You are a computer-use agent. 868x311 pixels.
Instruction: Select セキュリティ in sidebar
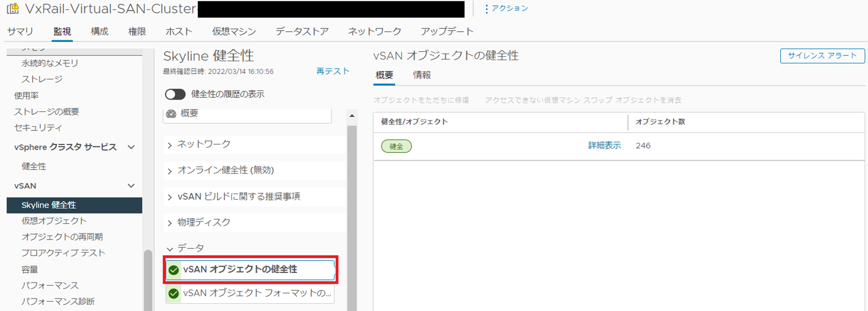point(38,128)
